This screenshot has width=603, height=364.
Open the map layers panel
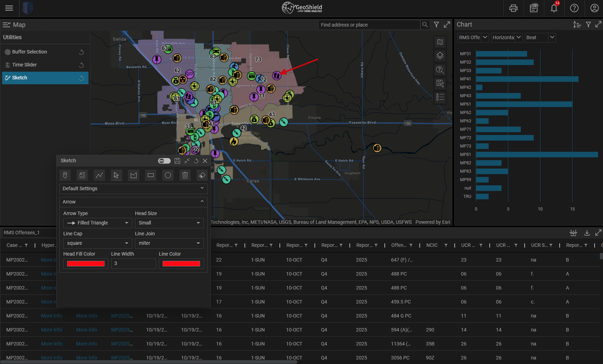[x=440, y=56]
